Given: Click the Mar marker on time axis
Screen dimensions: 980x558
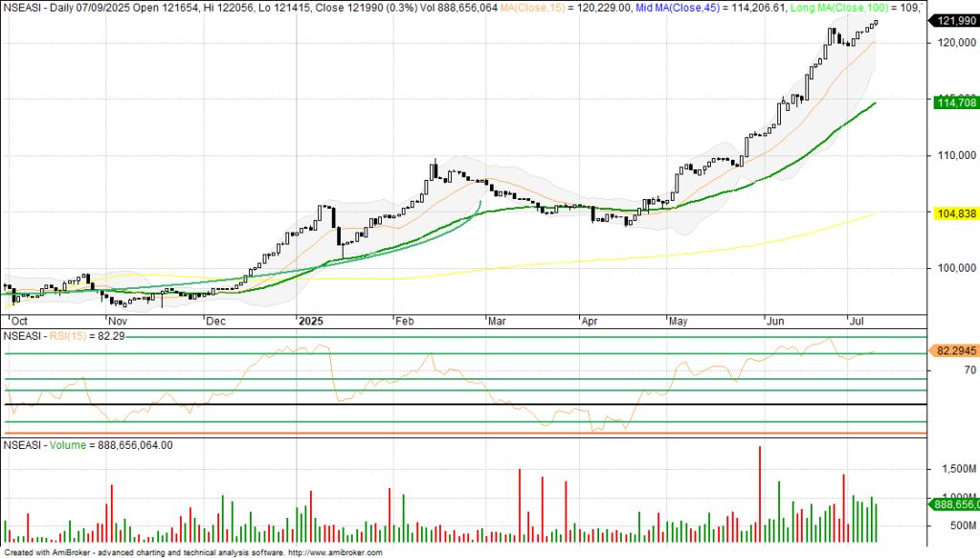Looking at the screenshot, I should point(496,323).
